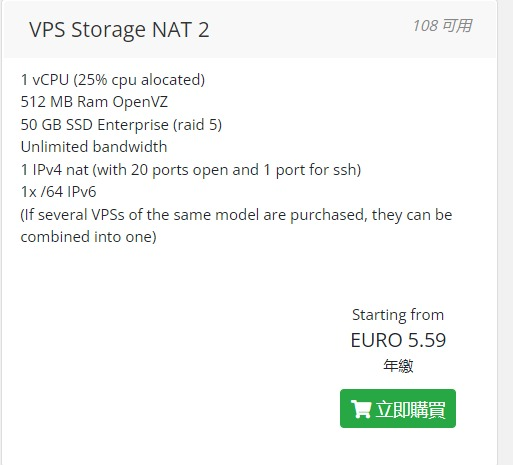The width and height of the screenshot is (513, 465).
Task: Click empty white area below the specifications
Action: pyautogui.click(x=167, y=333)
